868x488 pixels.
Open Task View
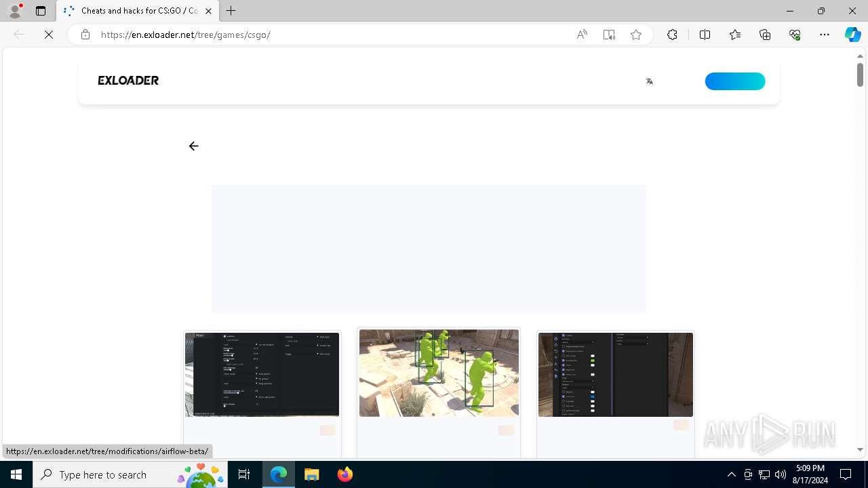click(x=244, y=474)
